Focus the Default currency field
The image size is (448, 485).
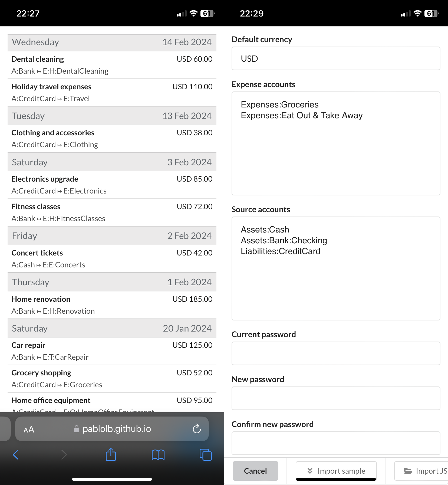336,59
